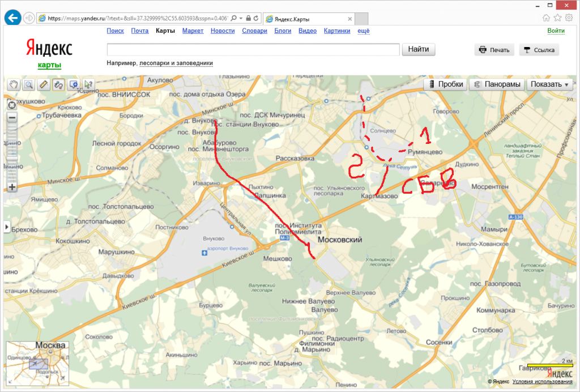
Task: Click the Сосенки map label
Action: click(439, 343)
